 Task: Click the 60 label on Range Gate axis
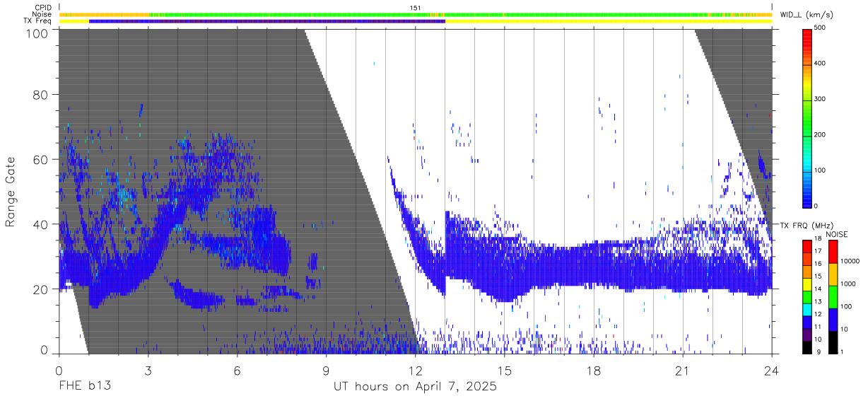(41, 159)
